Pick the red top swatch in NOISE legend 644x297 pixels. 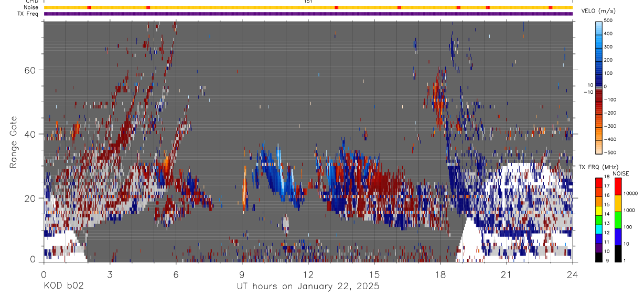617,186
